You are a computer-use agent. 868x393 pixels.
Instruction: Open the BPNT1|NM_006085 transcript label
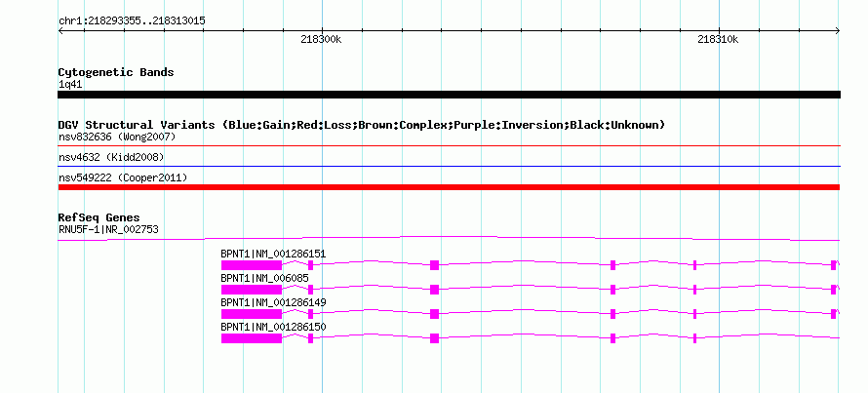click(x=264, y=279)
